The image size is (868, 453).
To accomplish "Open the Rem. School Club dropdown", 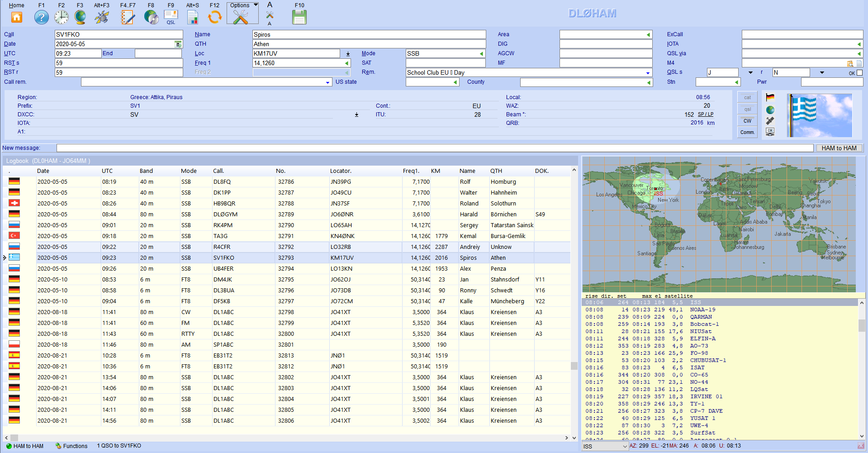I will [648, 73].
